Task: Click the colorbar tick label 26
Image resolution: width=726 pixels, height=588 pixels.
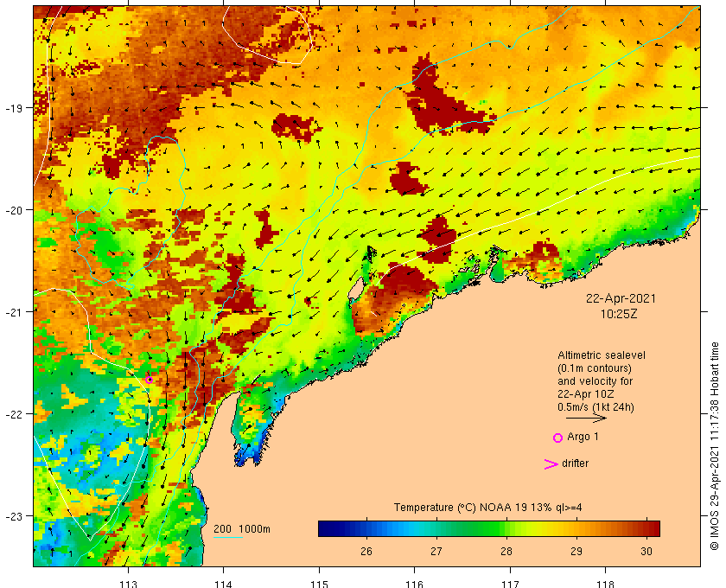Action: point(366,552)
